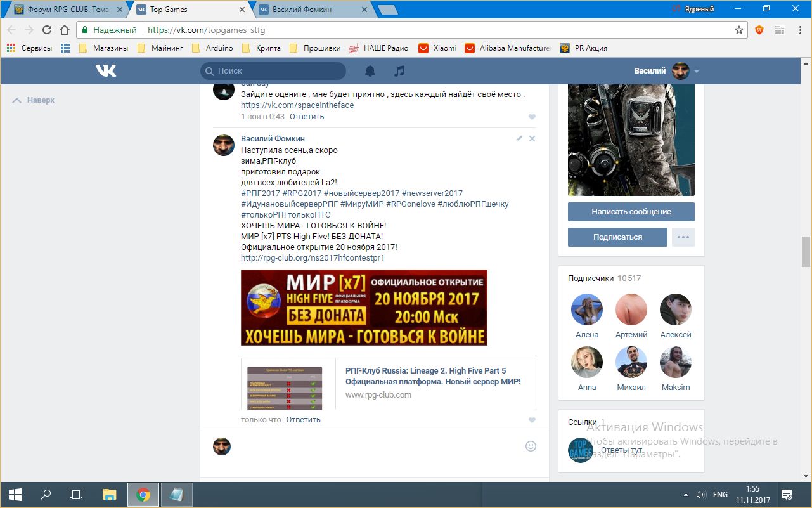Open the Action Center notifications icon

(x=787, y=495)
